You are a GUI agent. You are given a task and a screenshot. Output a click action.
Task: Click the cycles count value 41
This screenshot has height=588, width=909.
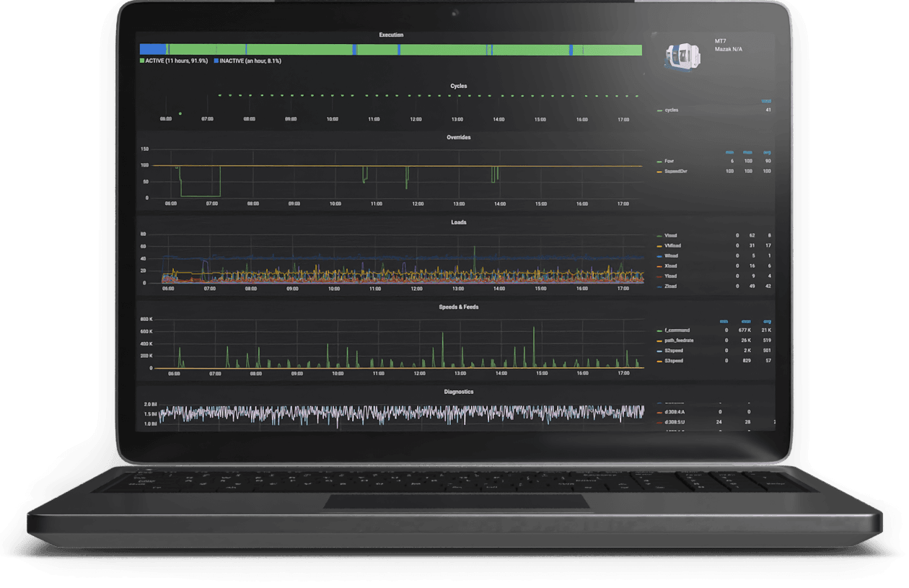768,110
